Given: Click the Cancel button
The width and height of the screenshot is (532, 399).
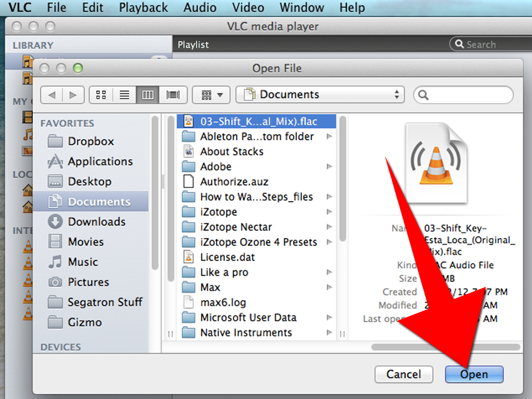Looking at the screenshot, I should point(404,374).
